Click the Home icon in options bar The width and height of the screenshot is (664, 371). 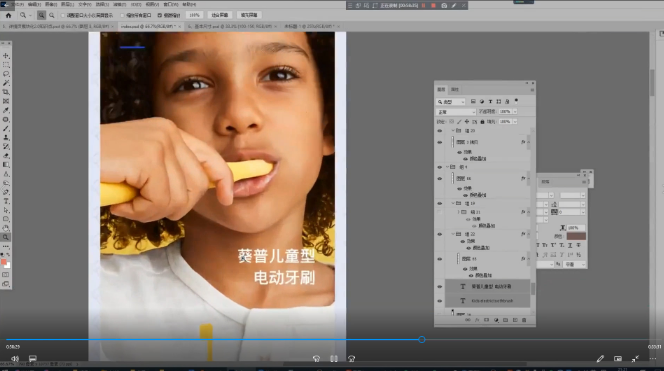(8, 15)
